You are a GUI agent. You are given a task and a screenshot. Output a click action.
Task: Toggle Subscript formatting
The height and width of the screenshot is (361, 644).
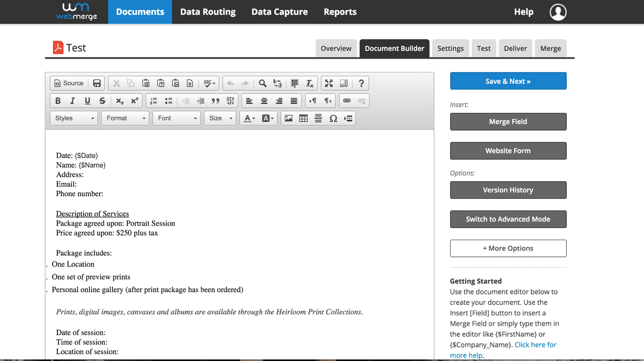point(119,100)
